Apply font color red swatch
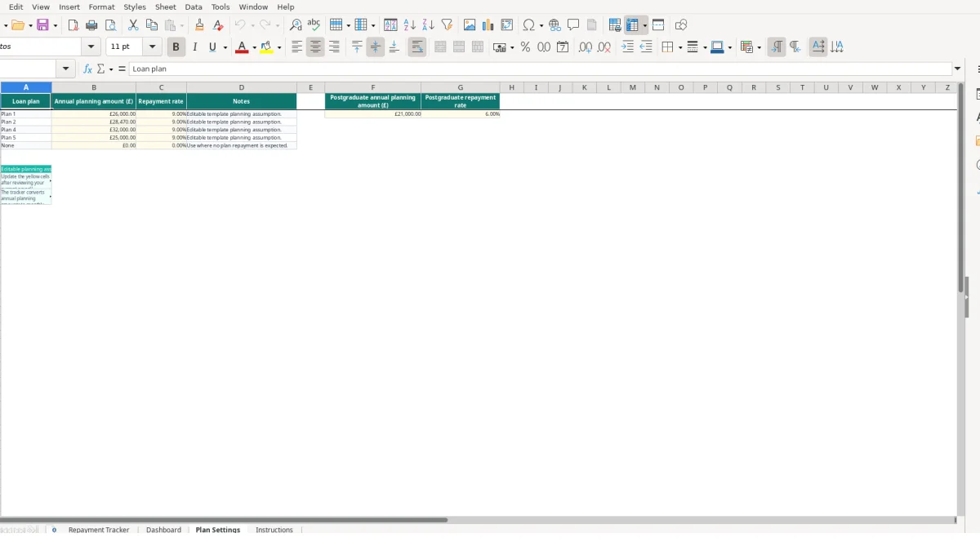This screenshot has height=551, width=980. [x=241, y=47]
